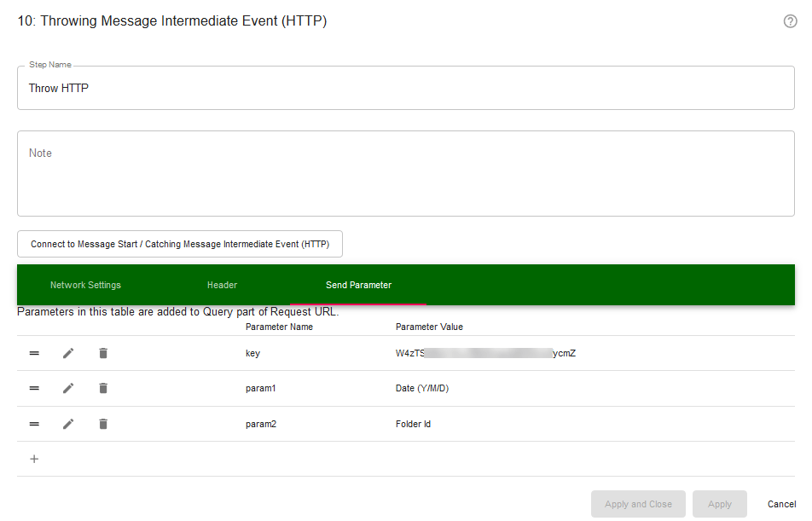The width and height of the screenshot is (812, 521).
Task: Delete the key parameter
Action: point(102,352)
